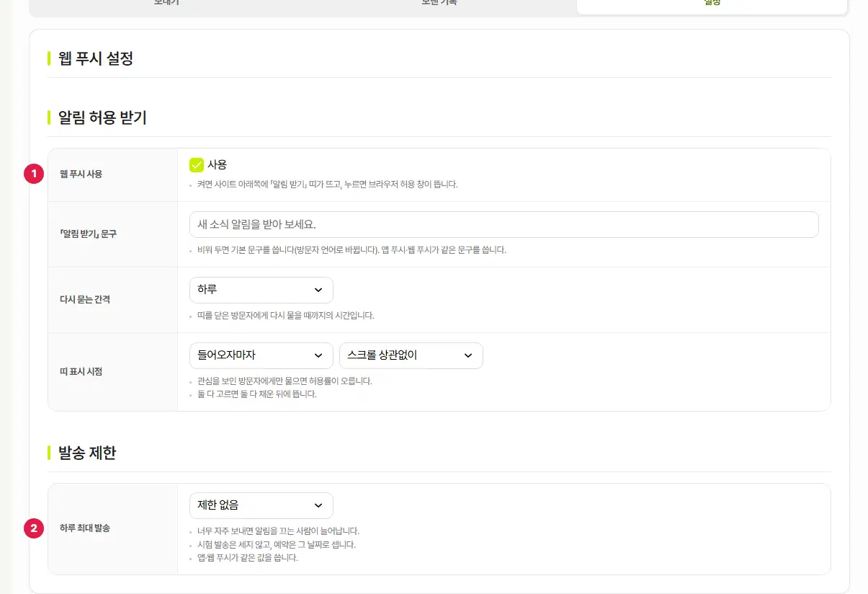Screen dimensions: 868x594
Task: Click the help text 띠를 닫은 방문자에게
Action: click(x=285, y=316)
